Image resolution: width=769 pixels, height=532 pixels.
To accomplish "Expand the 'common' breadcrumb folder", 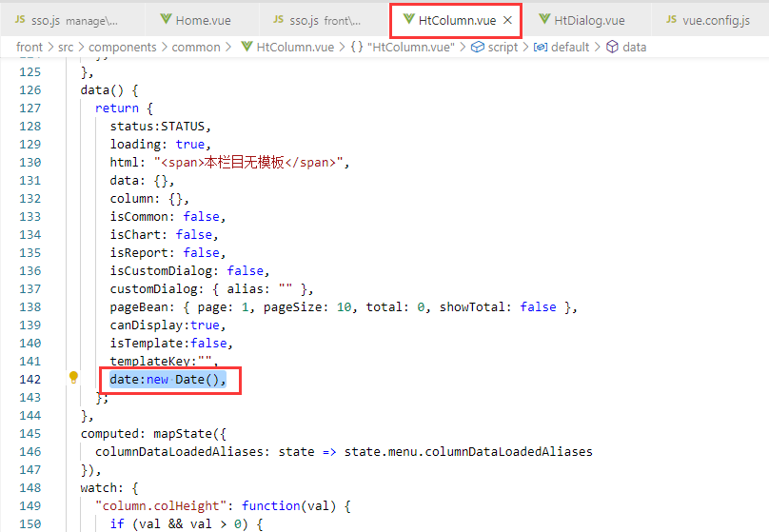I will [x=195, y=47].
